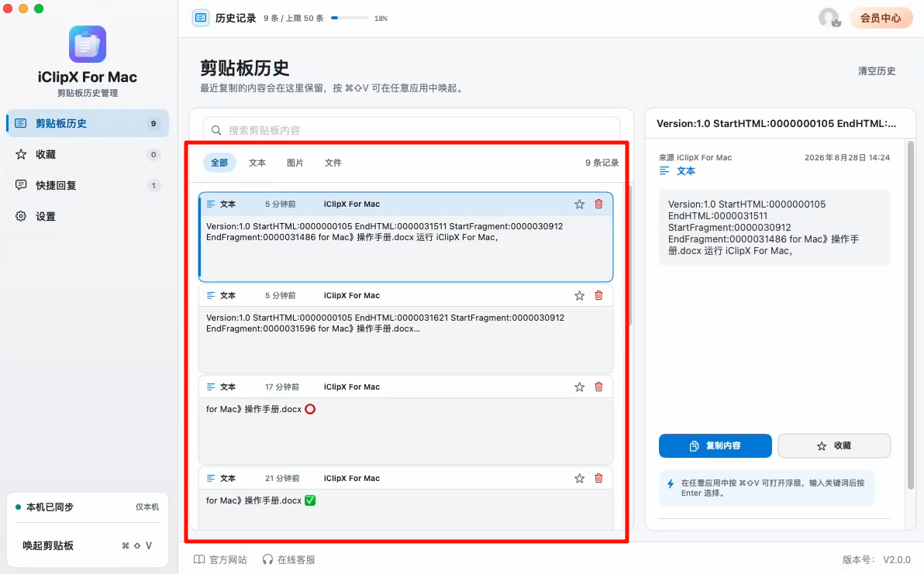Viewport: 924px width, 574px height.
Task: Click the history usage progress bar
Action: coord(350,19)
